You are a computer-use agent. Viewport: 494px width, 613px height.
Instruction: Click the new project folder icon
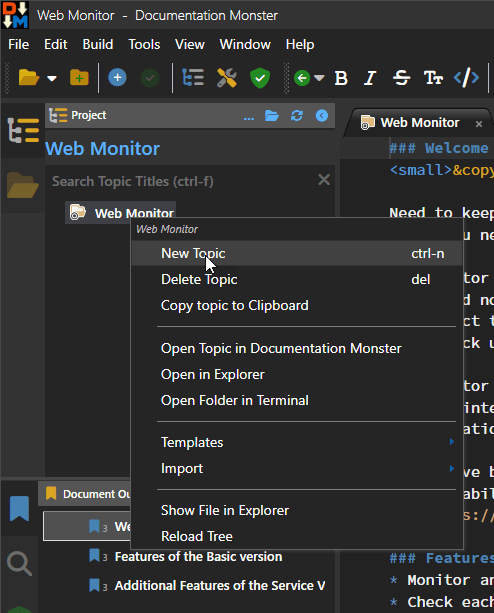79,77
